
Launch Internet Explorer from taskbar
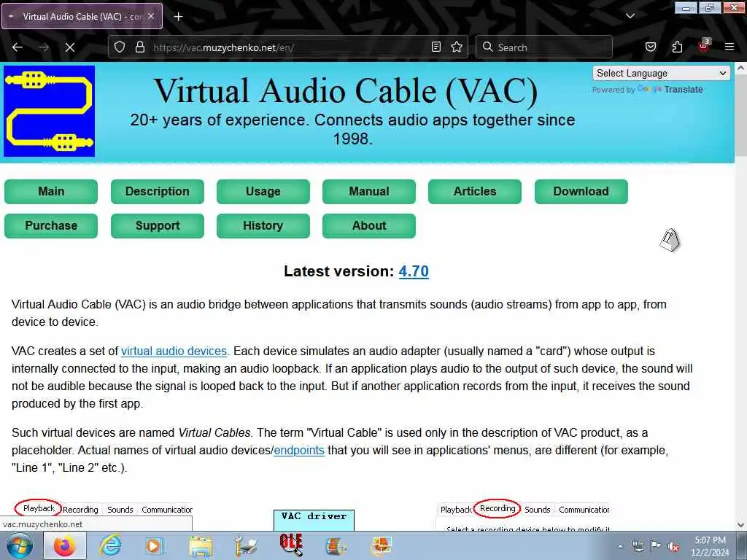pos(111,545)
